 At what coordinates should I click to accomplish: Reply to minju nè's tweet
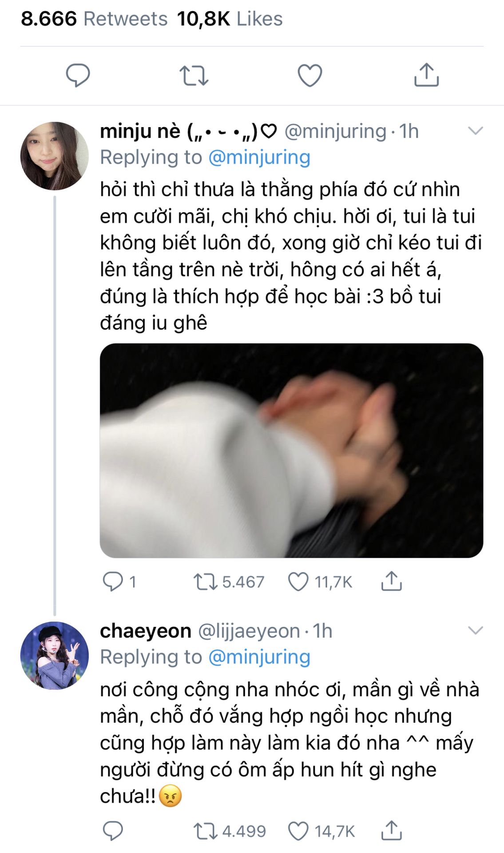point(113,582)
